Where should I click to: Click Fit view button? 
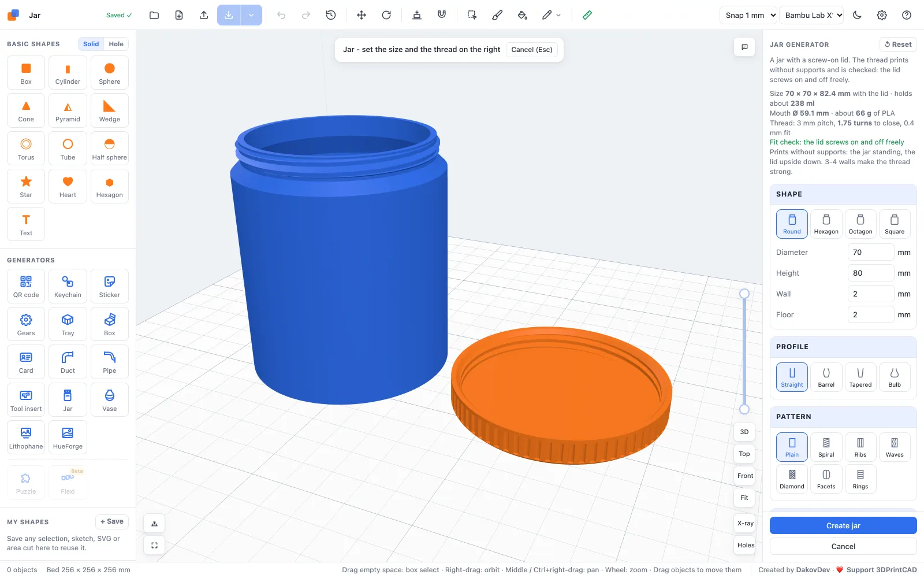pyautogui.click(x=744, y=498)
